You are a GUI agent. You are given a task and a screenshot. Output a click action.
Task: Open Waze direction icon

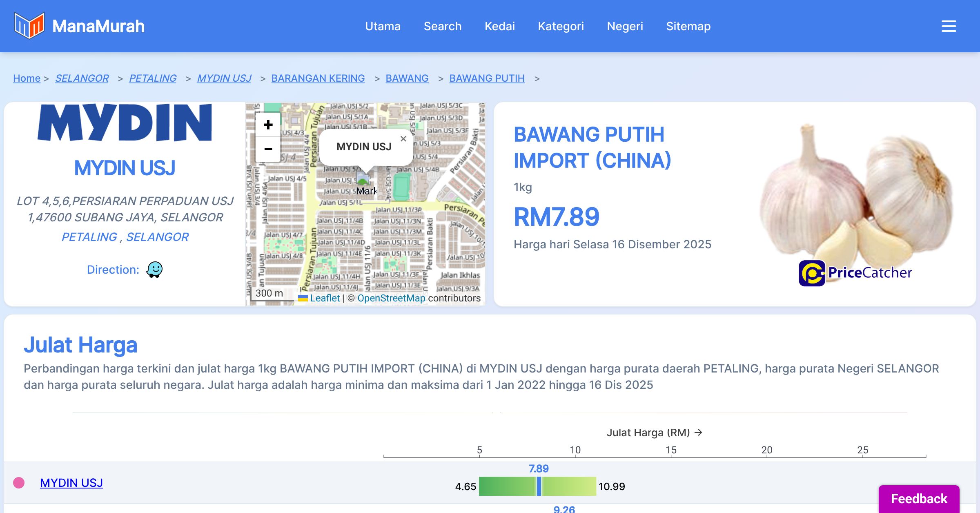coord(154,270)
